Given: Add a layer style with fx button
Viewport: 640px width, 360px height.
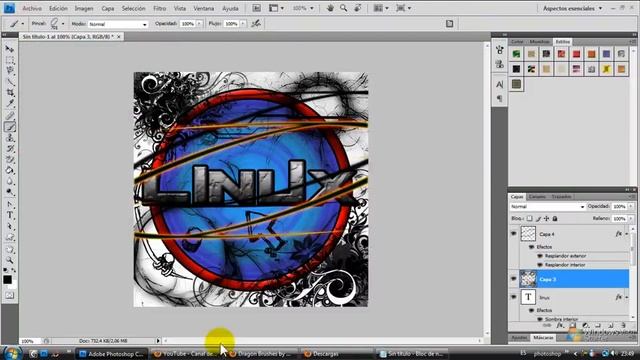Looking at the screenshot, I should pos(560,325).
